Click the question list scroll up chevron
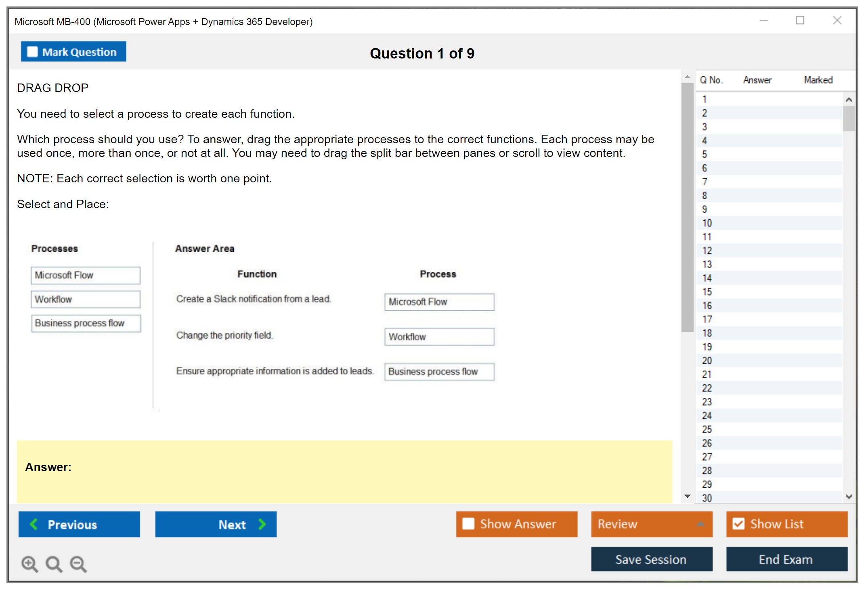The width and height of the screenshot is (868, 593). 849,100
